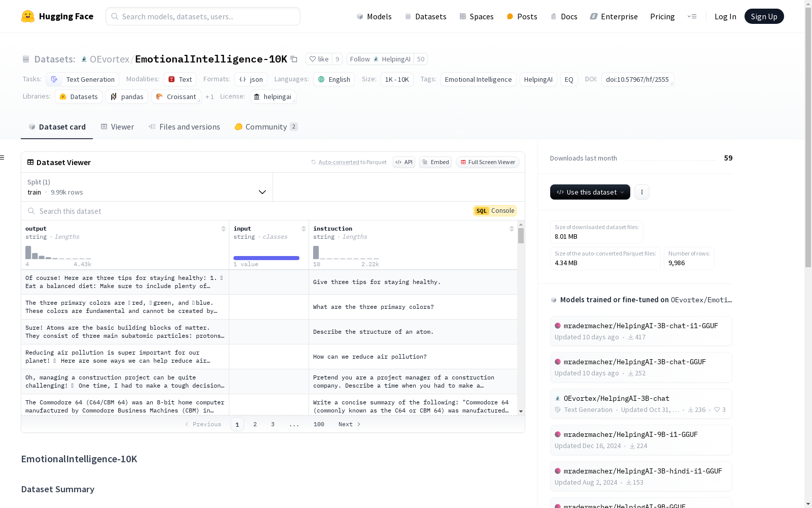
Task: Click the json format tag
Action: click(251, 79)
